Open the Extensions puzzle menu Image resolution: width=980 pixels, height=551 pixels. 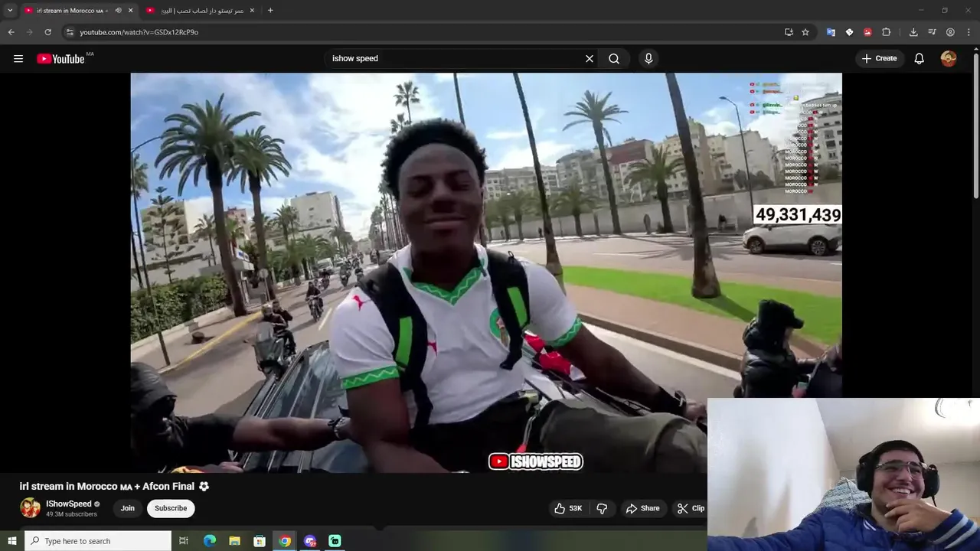(x=887, y=32)
